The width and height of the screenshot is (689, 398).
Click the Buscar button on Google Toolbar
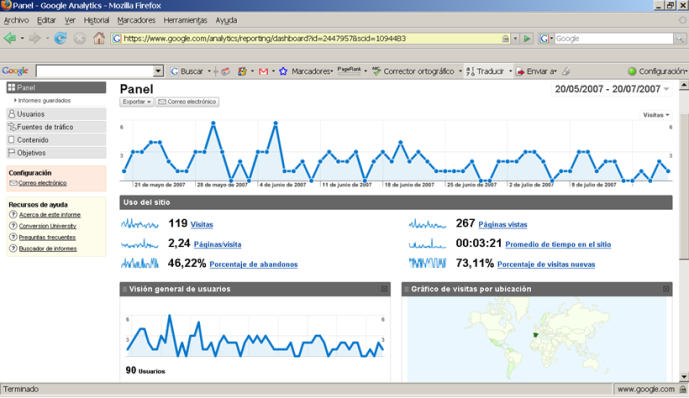(187, 71)
